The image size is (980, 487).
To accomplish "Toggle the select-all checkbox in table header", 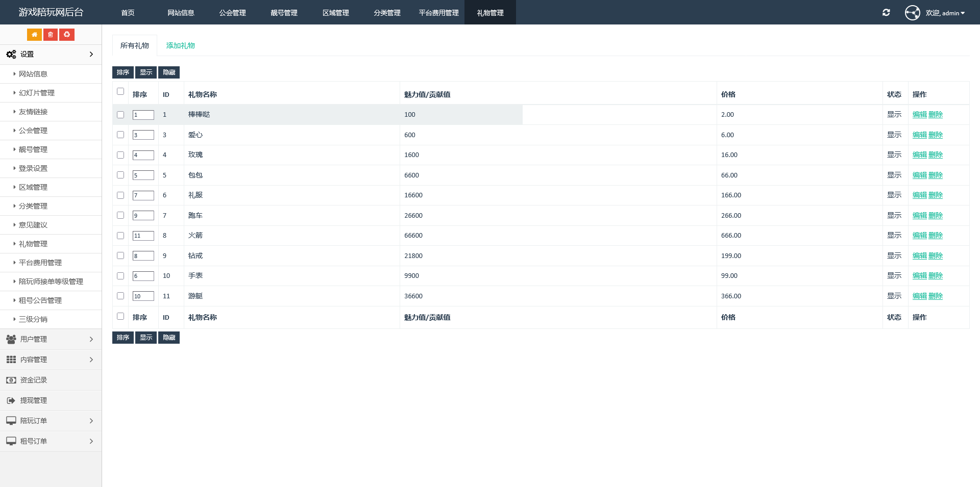I will (120, 91).
